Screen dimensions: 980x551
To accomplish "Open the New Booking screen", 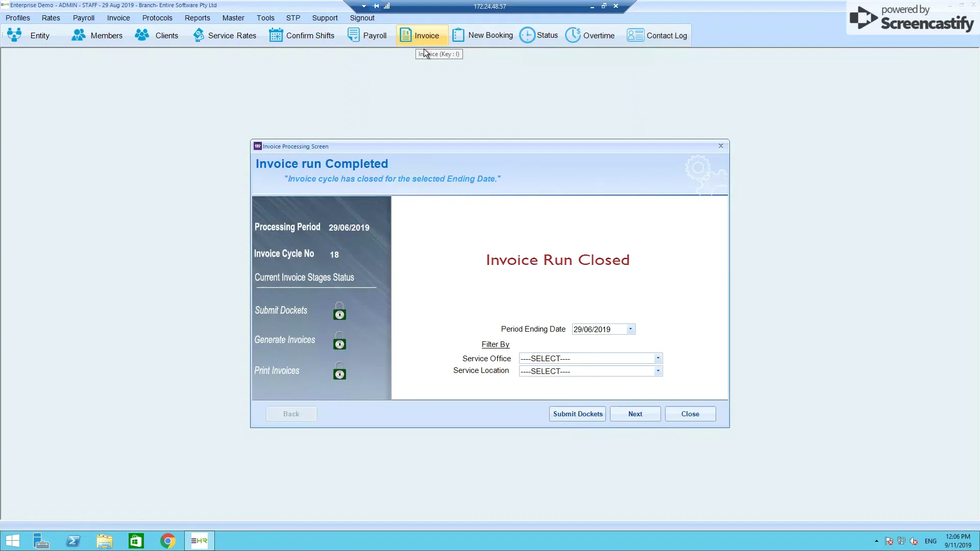I will [482, 35].
